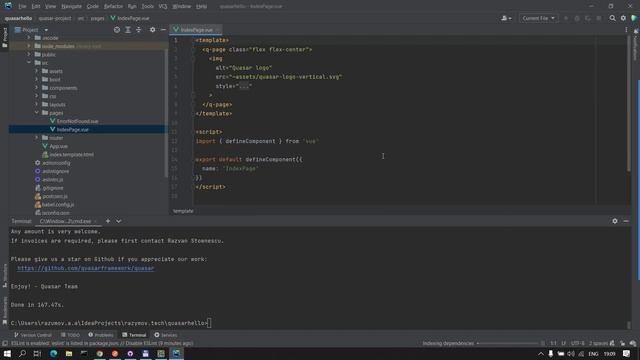Open the Tools menu
The width and height of the screenshot is (640, 360).
(x=147, y=6)
